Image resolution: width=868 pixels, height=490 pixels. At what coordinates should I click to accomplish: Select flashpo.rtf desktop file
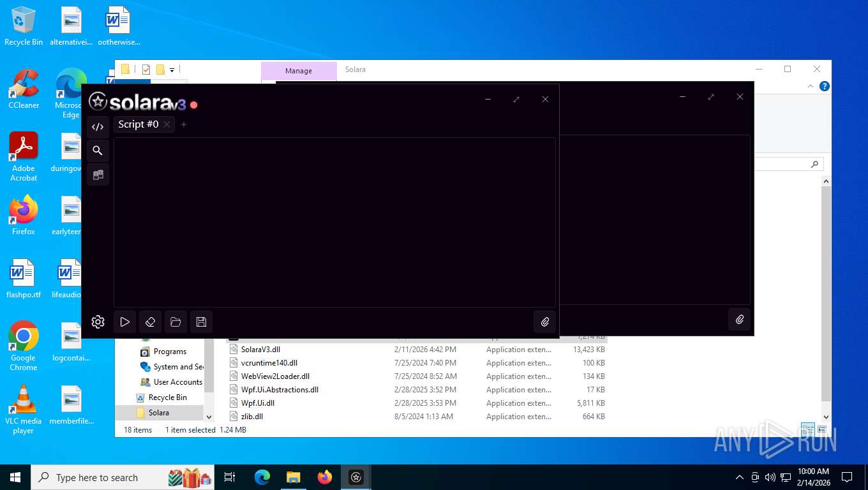(24, 279)
